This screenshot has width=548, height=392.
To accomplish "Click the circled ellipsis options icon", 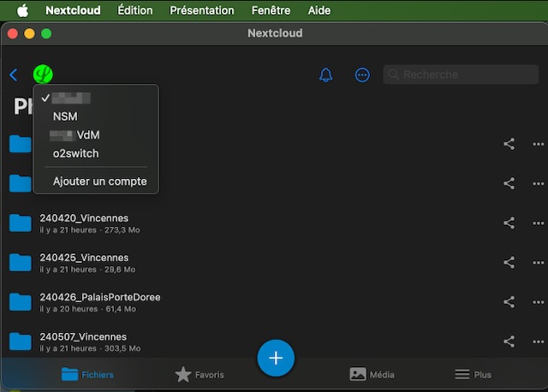I will coord(362,75).
